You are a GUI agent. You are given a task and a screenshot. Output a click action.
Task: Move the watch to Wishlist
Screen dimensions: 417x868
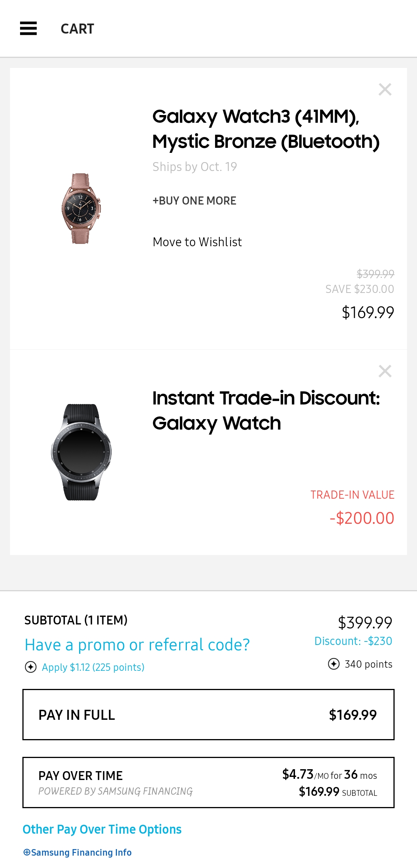(197, 242)
